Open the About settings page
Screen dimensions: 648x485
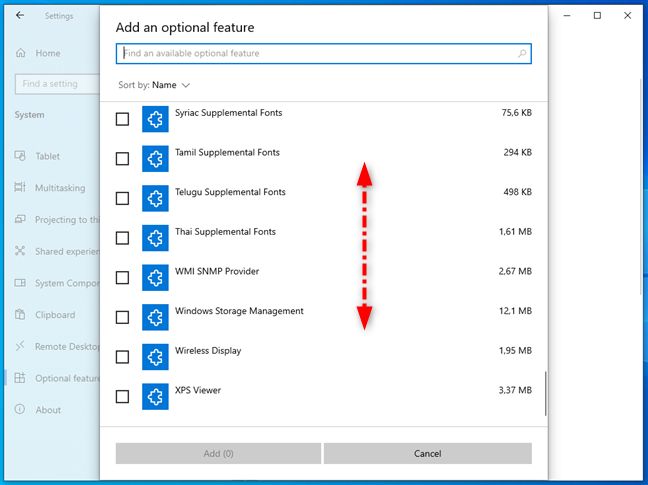[x=48, y=410]
